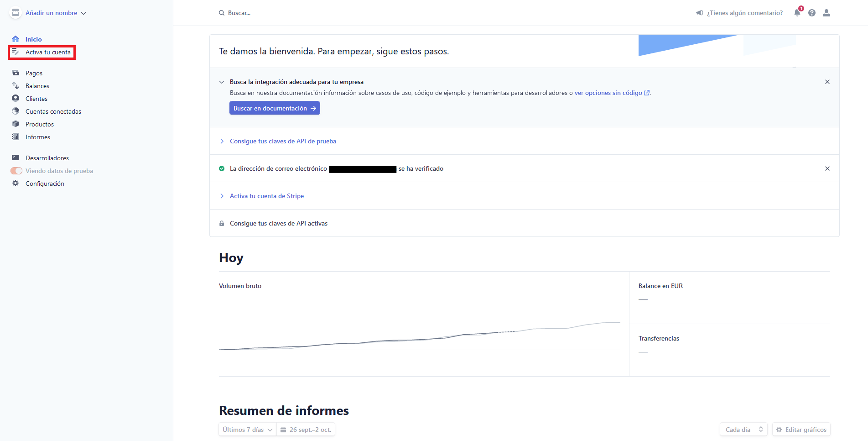The width and height of the screenshot is (868, 441).
Task: Click the Productos box icon
Action: coord(16,124)
